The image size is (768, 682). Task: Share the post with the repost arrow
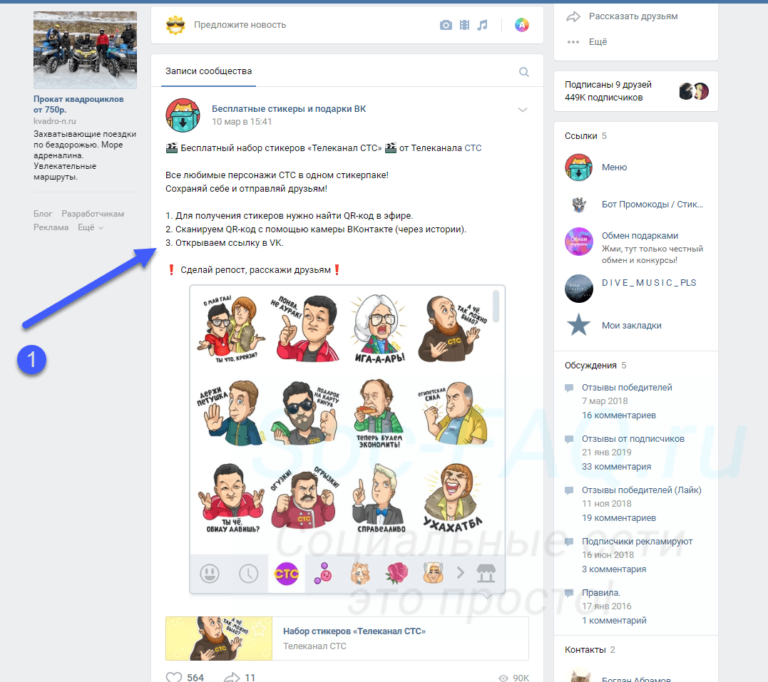231,677
